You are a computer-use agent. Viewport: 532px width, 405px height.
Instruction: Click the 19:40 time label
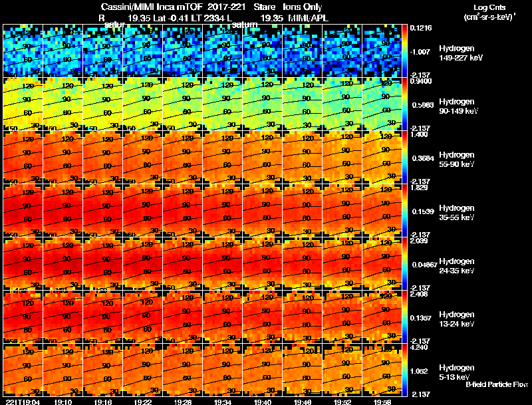coord(263,402)
